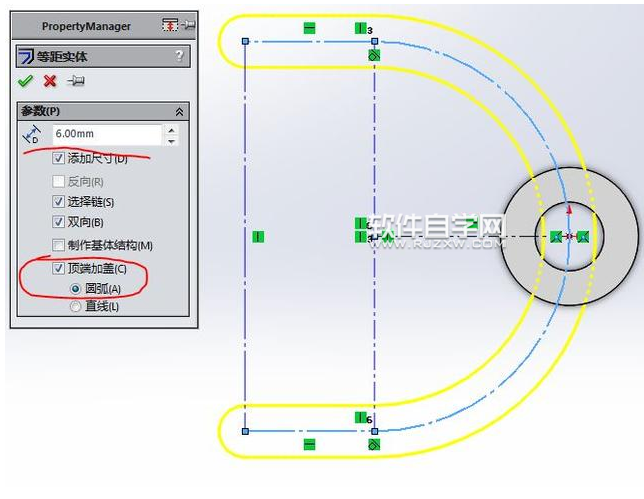
Task: Click the offset distance icon beside 6.00mm
Action: [x=32, y=135]
